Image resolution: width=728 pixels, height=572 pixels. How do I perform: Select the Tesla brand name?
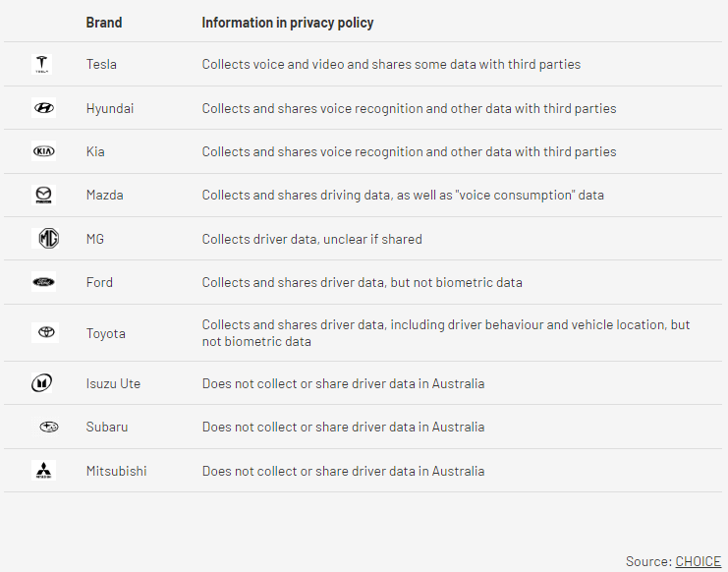[x=101, y=64]
